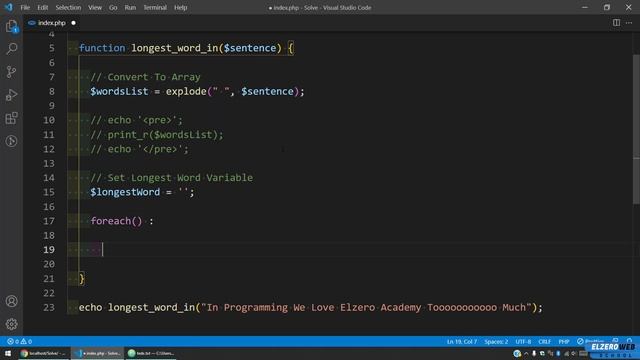Click Ln 19, Col 7 status entry

pyautogui.click(x=462, y=341)
